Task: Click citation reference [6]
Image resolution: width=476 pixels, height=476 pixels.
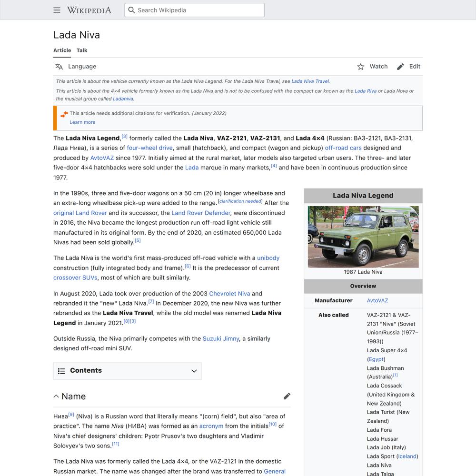Action: click(188, 266)
